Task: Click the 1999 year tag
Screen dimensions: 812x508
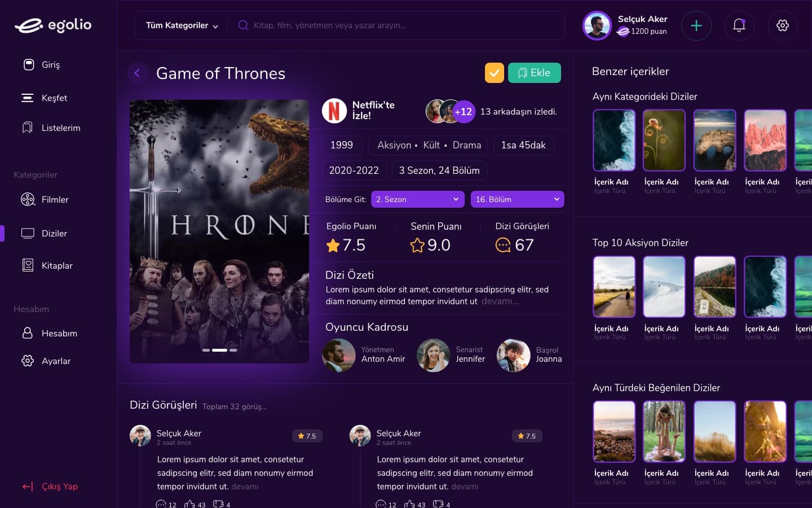Action: (x=342, y=145)
